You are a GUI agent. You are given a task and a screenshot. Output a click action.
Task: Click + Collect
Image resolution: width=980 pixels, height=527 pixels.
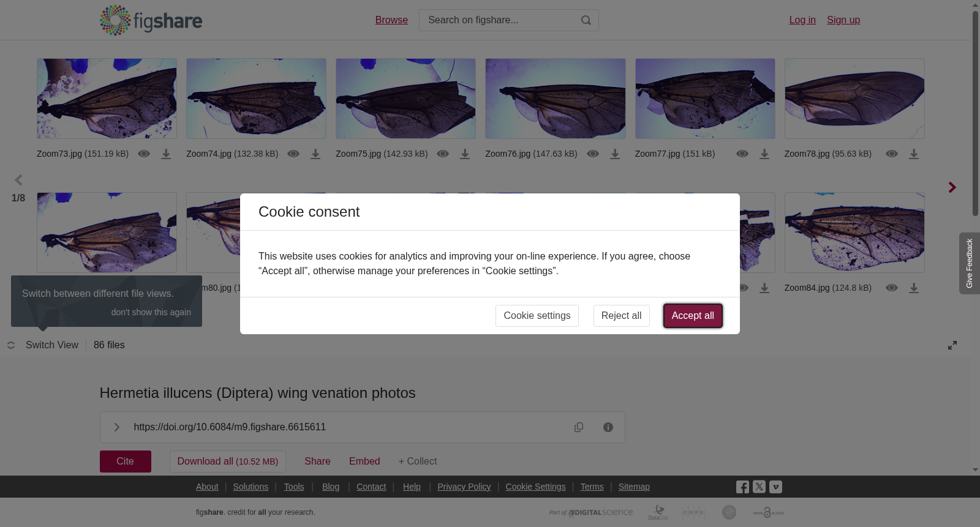(x=418, y=462)
